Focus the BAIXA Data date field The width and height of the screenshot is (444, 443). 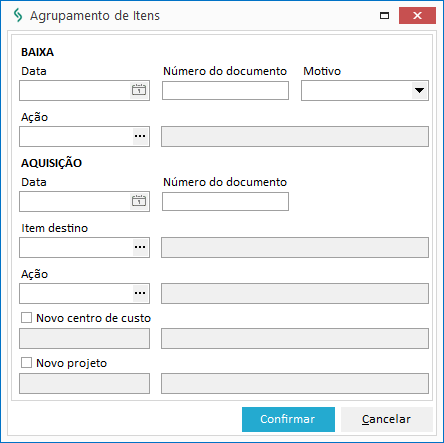tap(75, 90)
